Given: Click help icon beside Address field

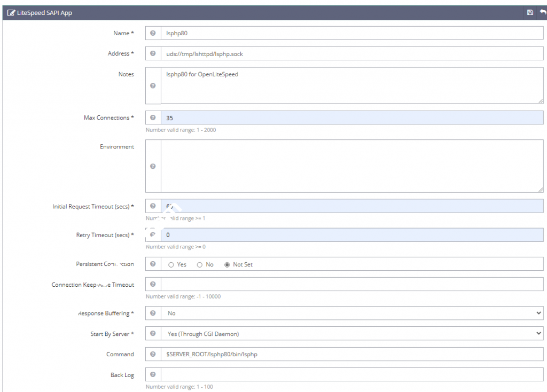Looking at the screenshot, I should [153, 53].
